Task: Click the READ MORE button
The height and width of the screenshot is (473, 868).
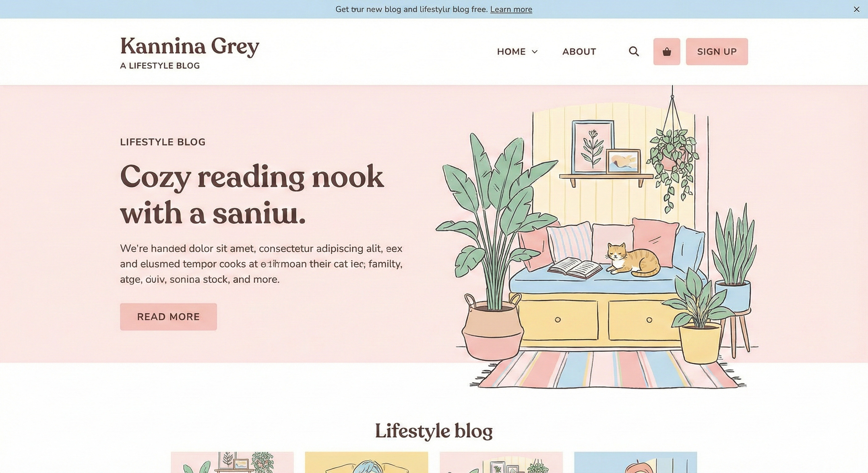Action: click(x=169, y=317)
